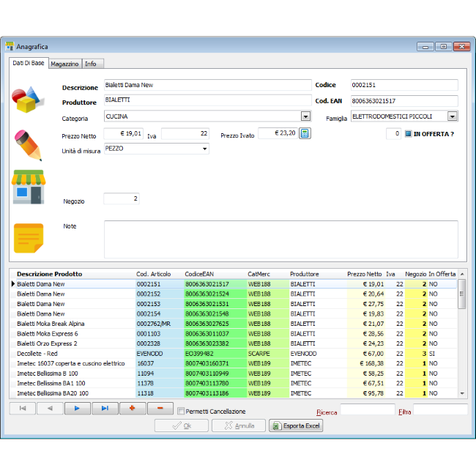Click the Negozio number field
Viewport: 476px width, 476px height.
(x=122, y=198)
